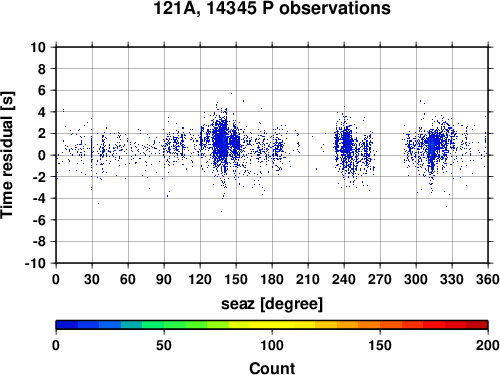Click the plot title '121A, 14345 P observations'

pos(272,8)
